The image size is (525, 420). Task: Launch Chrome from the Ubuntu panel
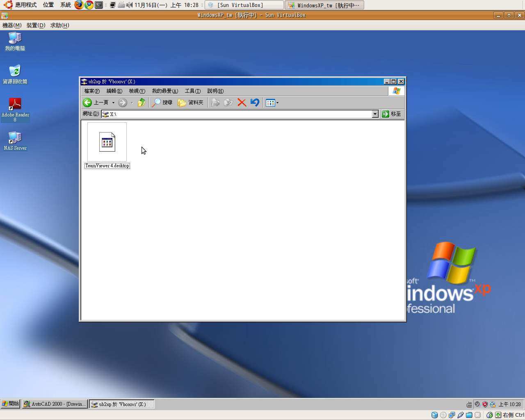(x=89, y=5)
